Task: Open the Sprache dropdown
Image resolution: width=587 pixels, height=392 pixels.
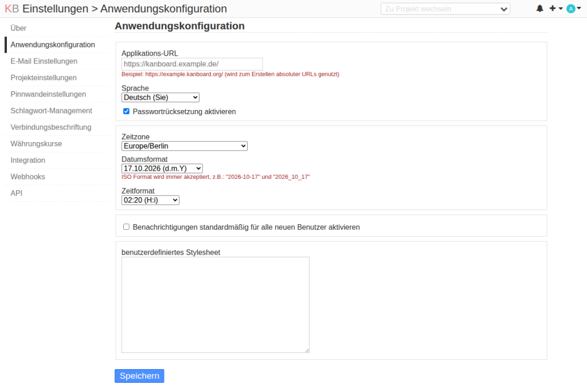Action: [x=161, y=97]
